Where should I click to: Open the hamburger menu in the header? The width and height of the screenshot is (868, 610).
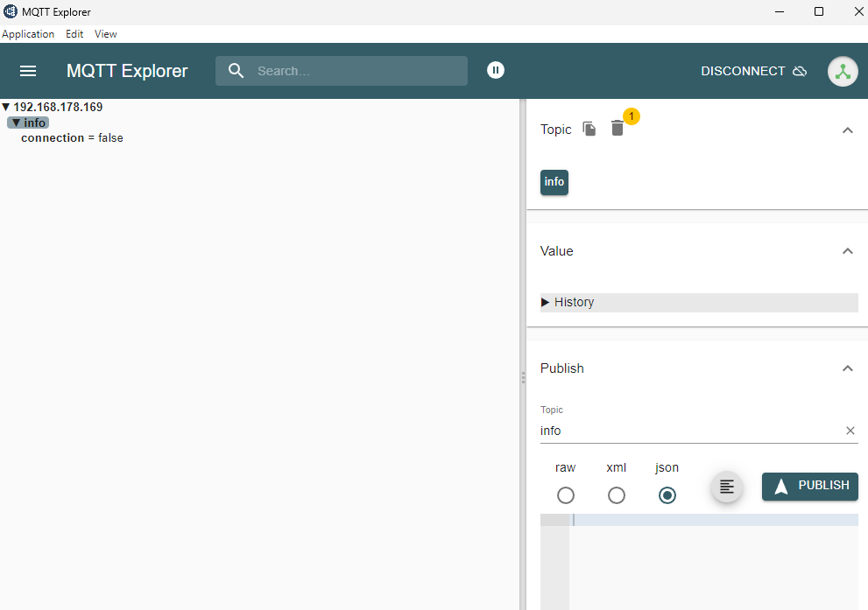point(28,71)
